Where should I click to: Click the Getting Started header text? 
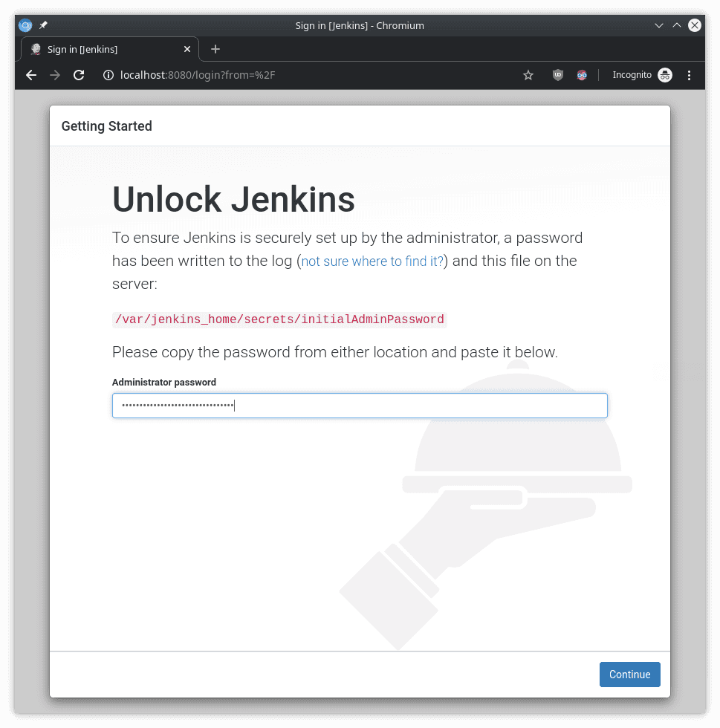[x=106, y=126]
